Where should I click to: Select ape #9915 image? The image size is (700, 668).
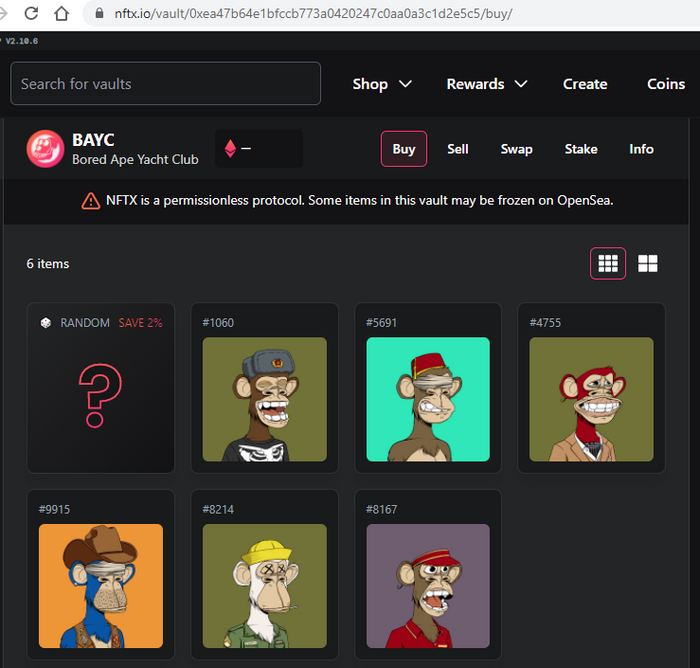click(x=101, y=586)
